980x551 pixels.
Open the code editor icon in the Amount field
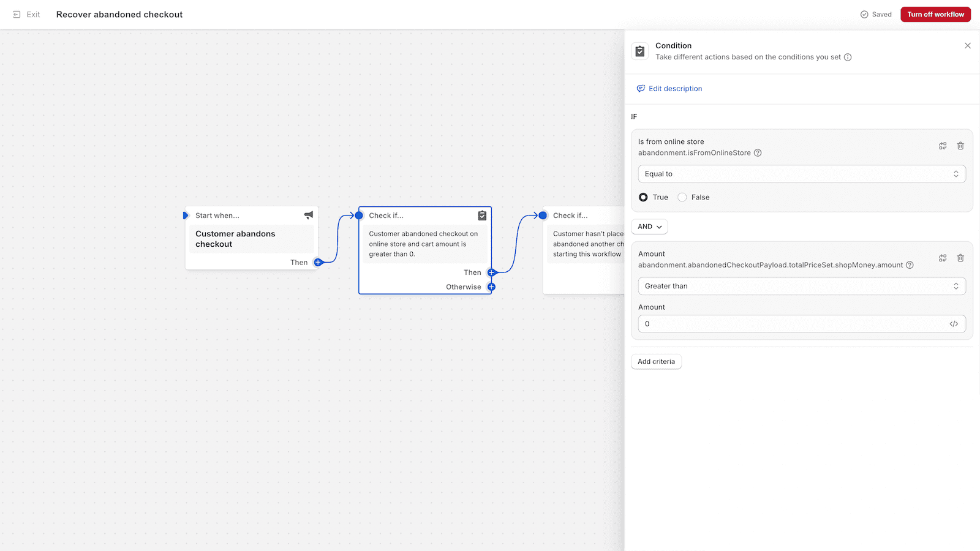954,323
